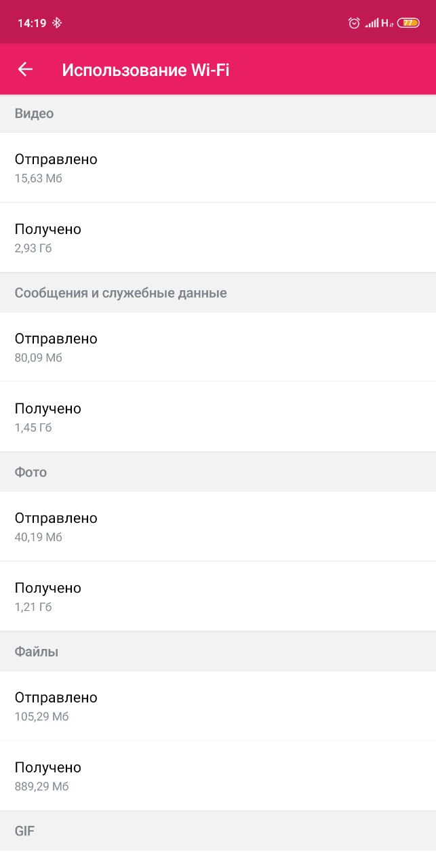Tap the "Файлы" section header
436x868 pixels.
pos(37,652)
